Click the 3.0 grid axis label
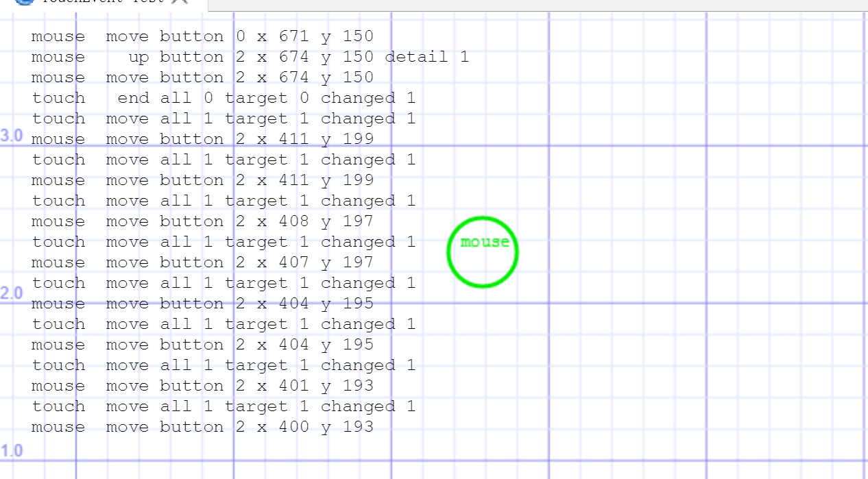 tap(12, 136)
